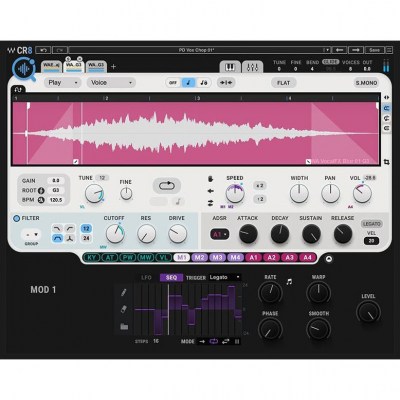This screenshot has width=400, height=400.
Task: Open the Play mode dropdown
Action: coord(63,83)
